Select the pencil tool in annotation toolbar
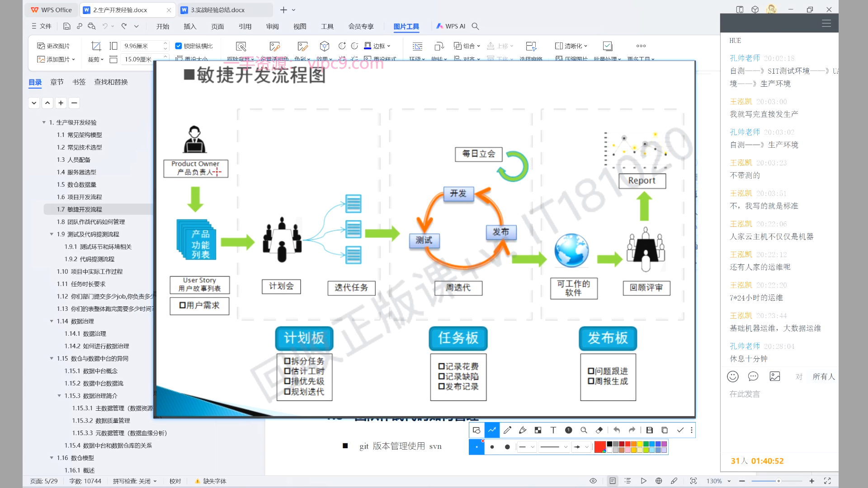 click(507, 430)
